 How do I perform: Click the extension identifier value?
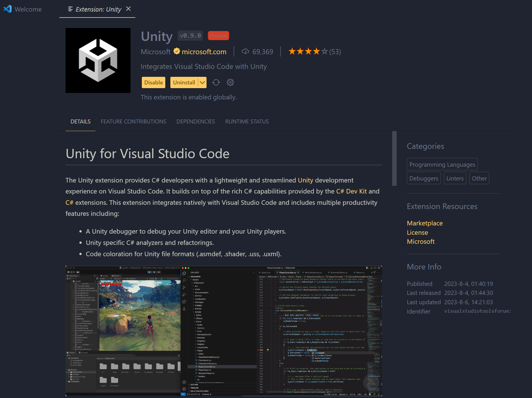pyautogui.click(x=477, y=311)
